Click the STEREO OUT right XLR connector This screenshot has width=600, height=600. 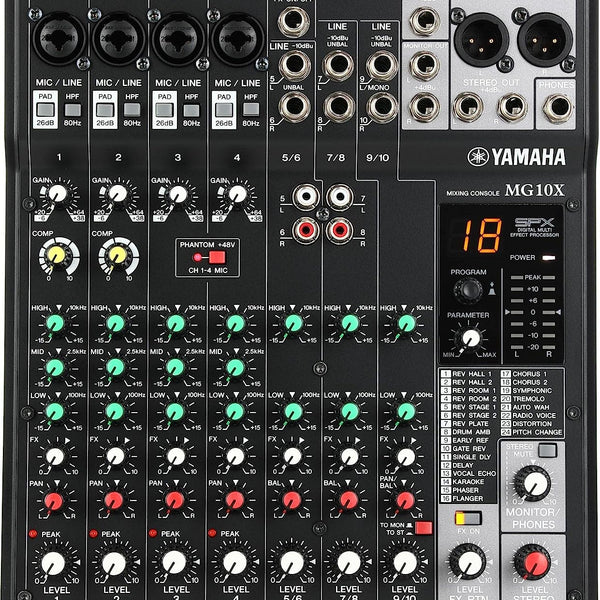tap(545, 40)
